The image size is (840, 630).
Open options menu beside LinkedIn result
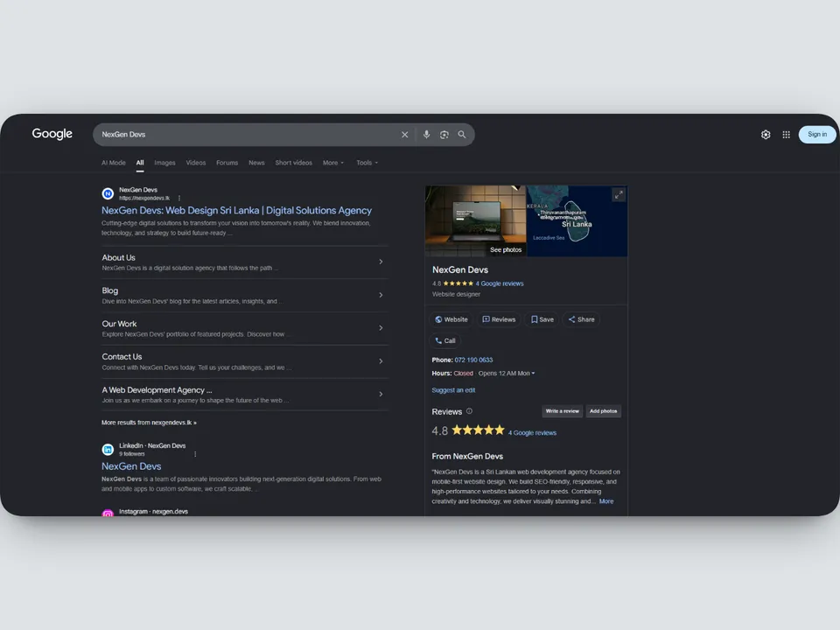tap(195, 454)
